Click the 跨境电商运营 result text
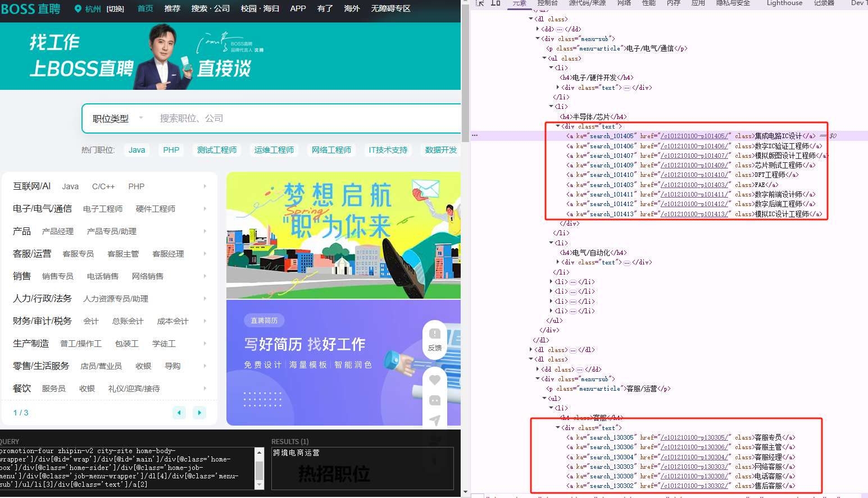 296,453
